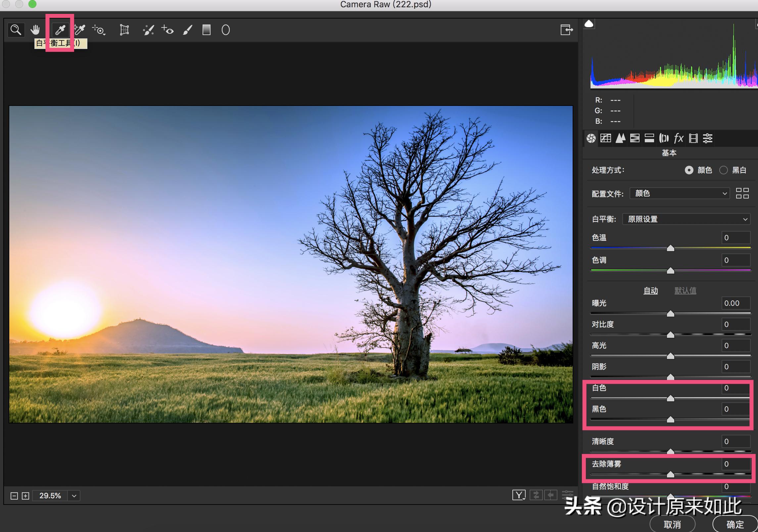Open the zoom level percentage dropdown
Viewport: 758px width, 532px height.
74,496
